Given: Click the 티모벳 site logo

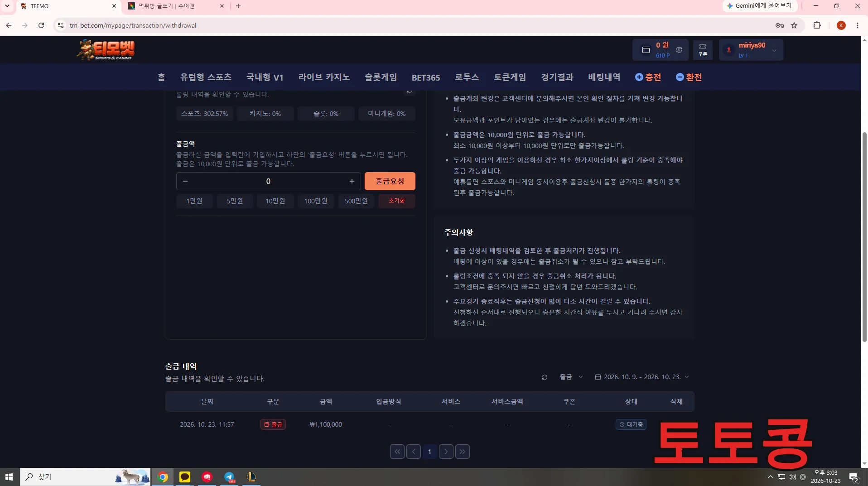Looking at the screenshot, I should (x=106, y=50).
